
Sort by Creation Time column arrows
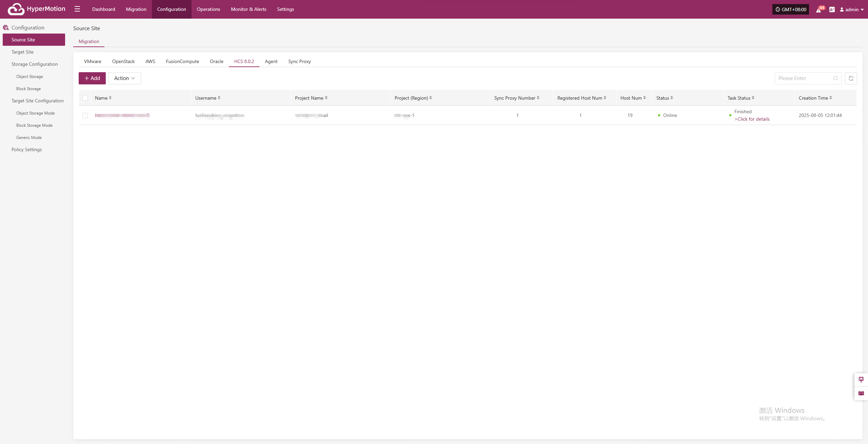point(831,98)
